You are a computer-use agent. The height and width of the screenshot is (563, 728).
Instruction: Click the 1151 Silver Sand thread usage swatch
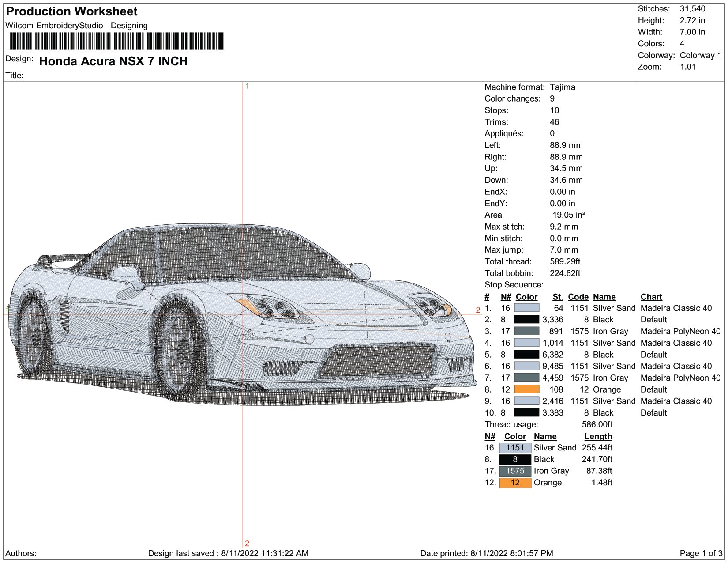coord(515,448)
